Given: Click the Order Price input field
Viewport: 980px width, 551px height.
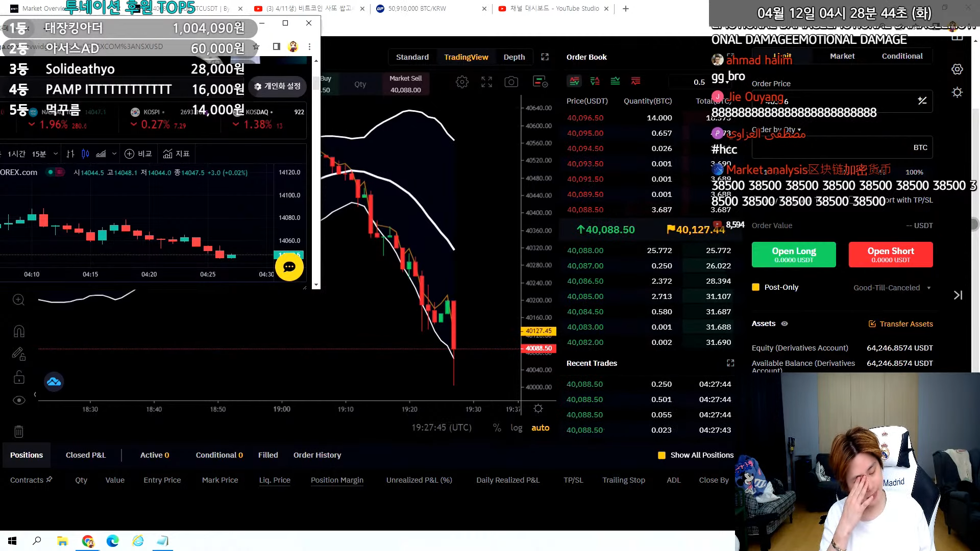Looking at the screenshot, I should pyautogui.click(x=842, y=102).
